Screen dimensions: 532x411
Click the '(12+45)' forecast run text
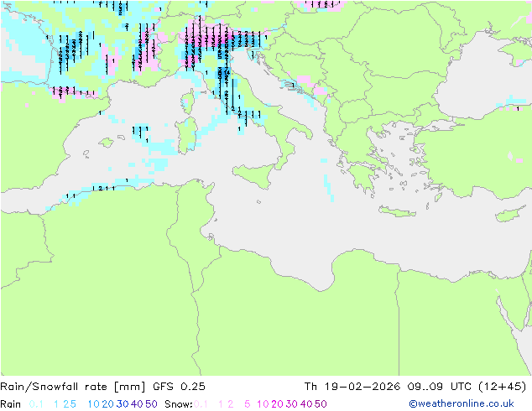[502, 387]
